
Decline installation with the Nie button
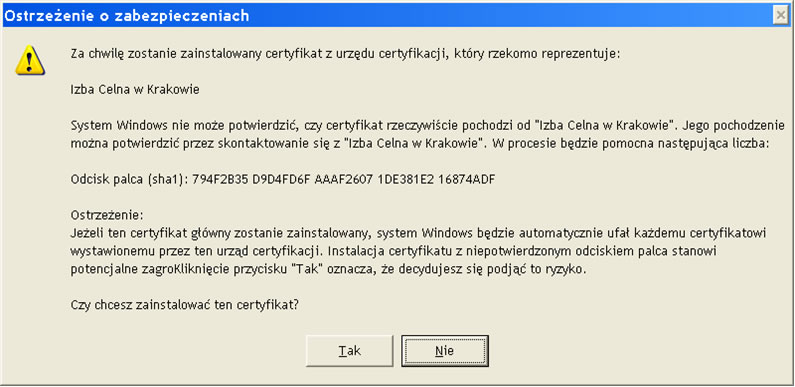(445, 350)
